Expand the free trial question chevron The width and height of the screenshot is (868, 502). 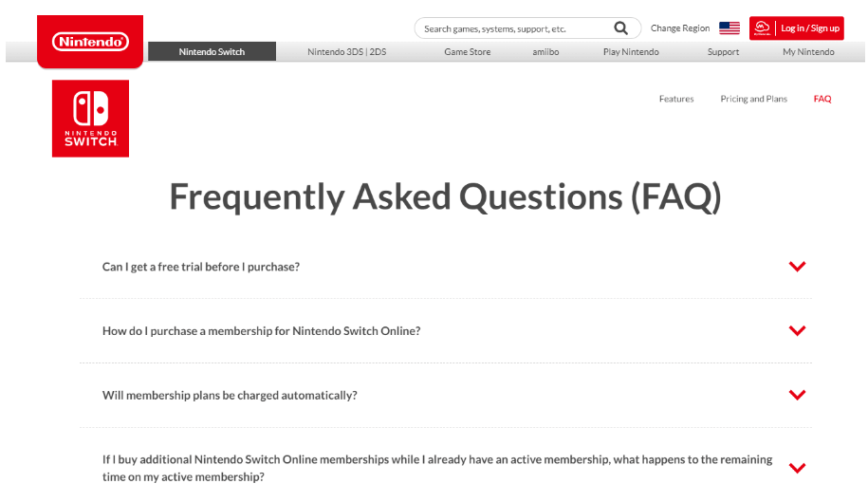point(797,267)
